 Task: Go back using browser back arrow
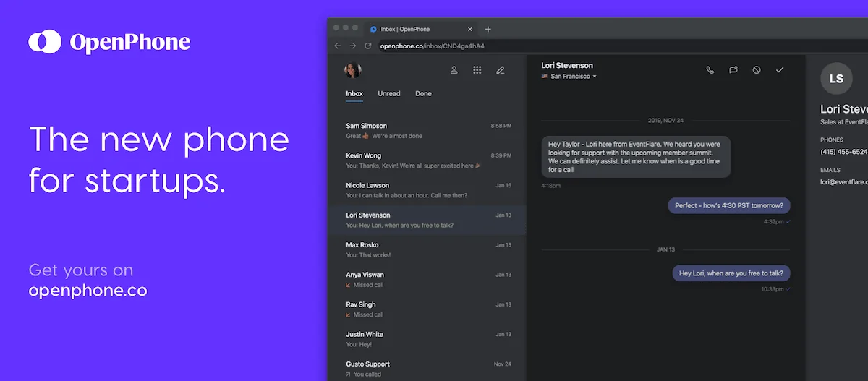point(338,46)
